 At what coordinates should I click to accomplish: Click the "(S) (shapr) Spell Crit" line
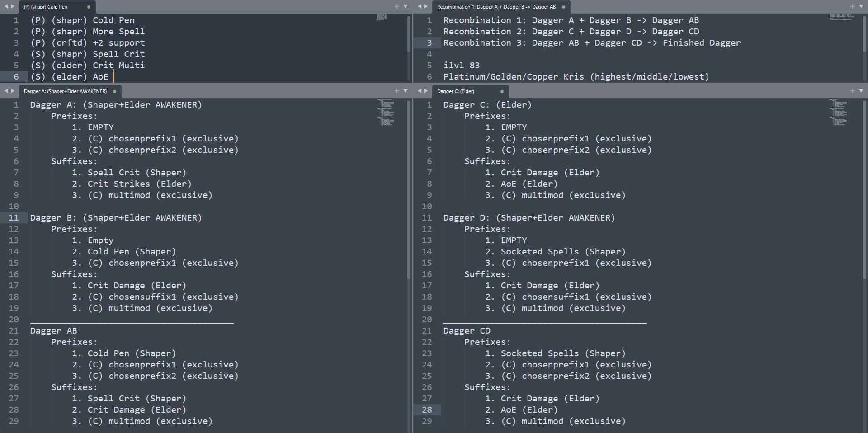click(x=88, y=54)
